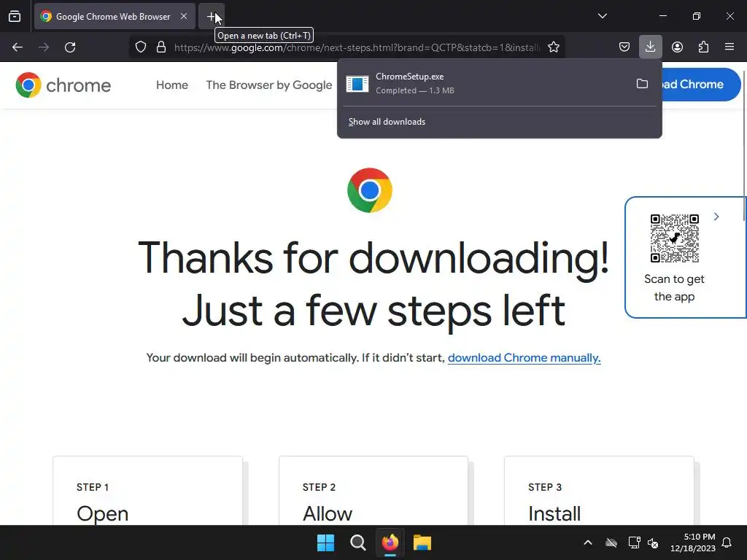Toggle the downloads toolbar button

tap(650, 47)
